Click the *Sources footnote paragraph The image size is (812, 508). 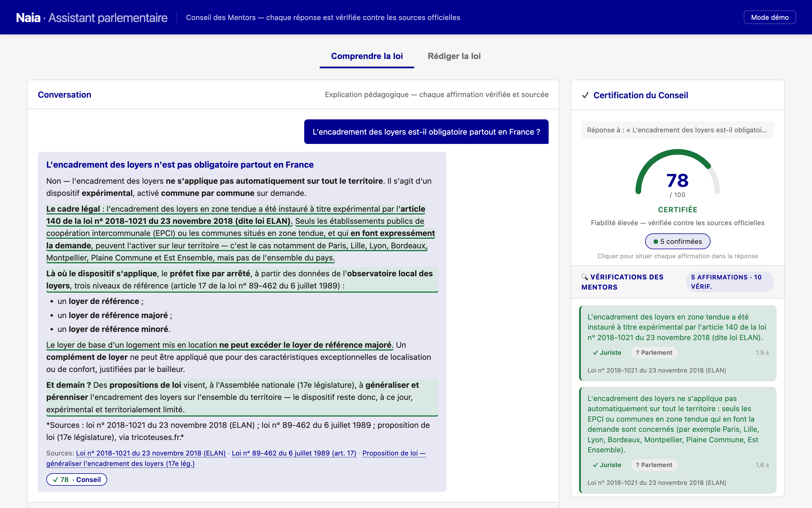pos(238,431)
